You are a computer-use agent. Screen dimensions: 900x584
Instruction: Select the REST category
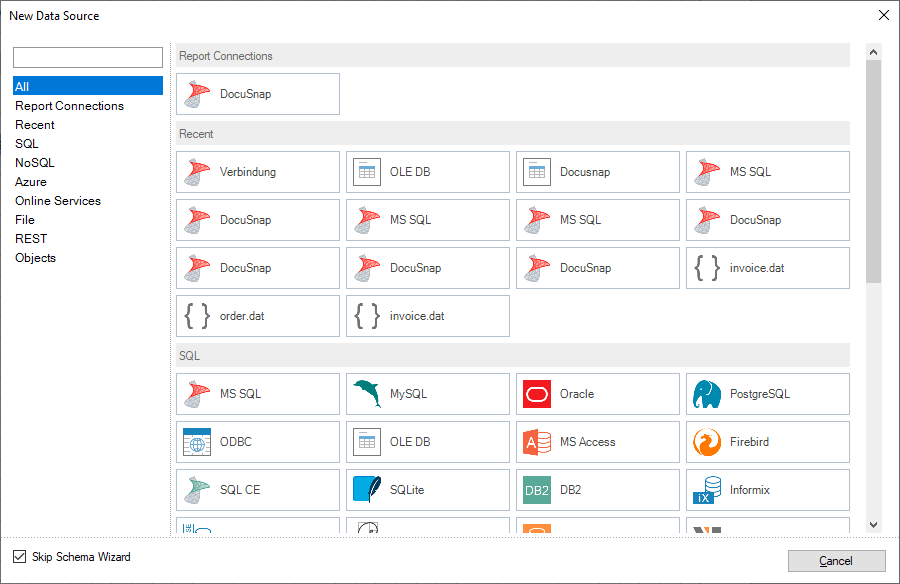pyautogui.click(x=29, y=238)
